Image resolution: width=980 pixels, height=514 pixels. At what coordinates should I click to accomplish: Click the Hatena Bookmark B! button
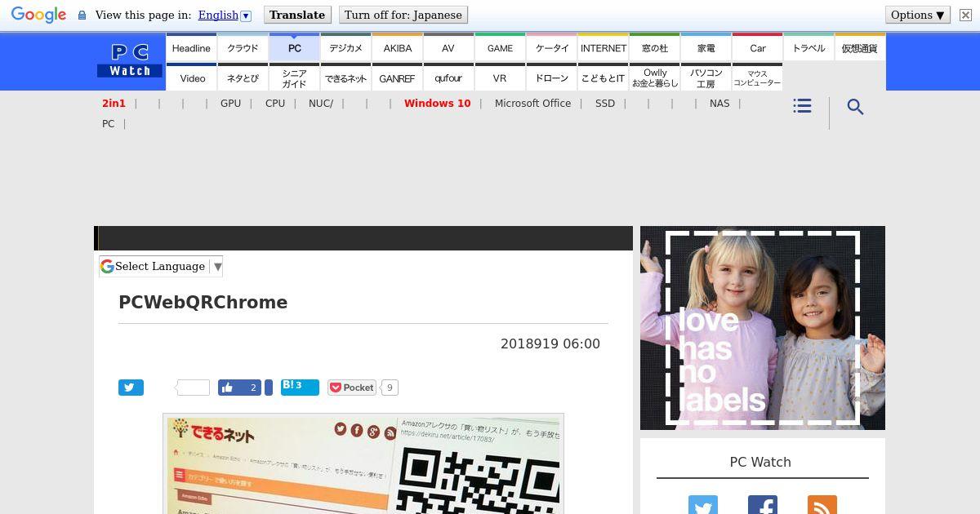(x=300, y=387)
